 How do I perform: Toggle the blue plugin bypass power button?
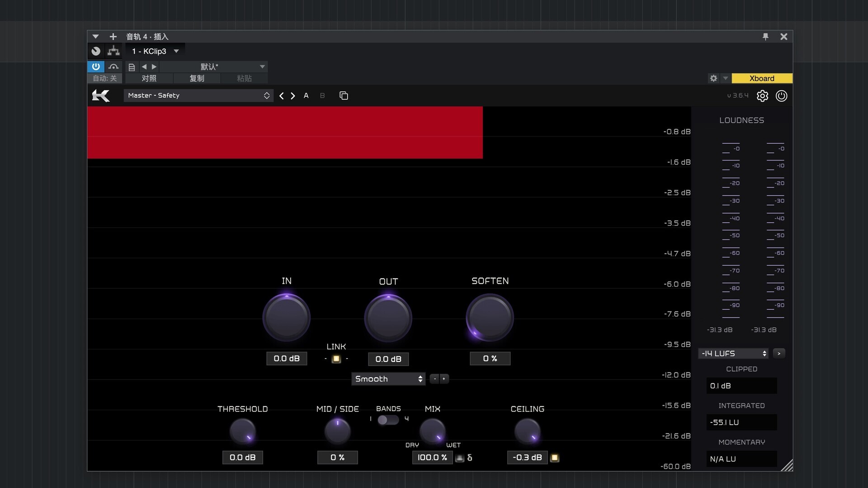pyautogui.click(x=96, y=67)
